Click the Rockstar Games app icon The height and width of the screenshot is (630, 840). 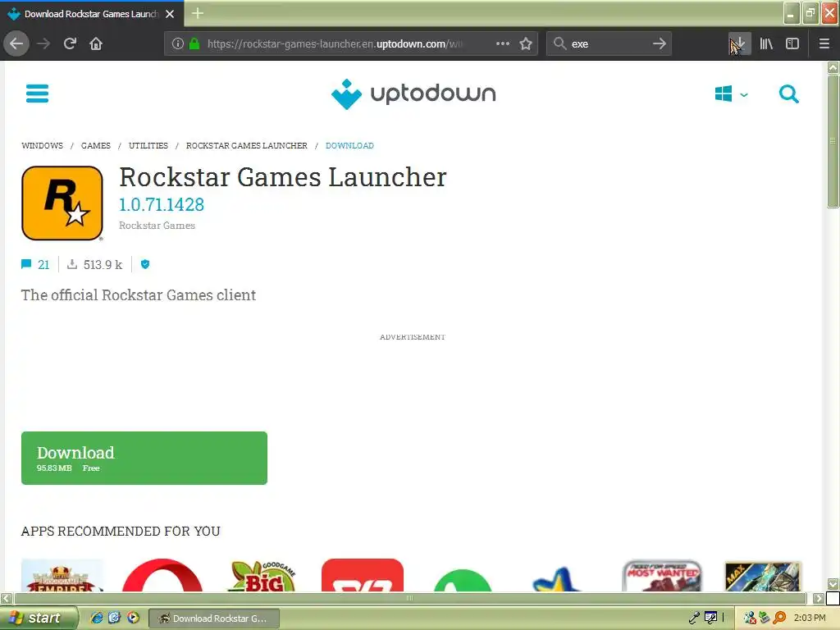pyautogui.click(x=62, y=203)
